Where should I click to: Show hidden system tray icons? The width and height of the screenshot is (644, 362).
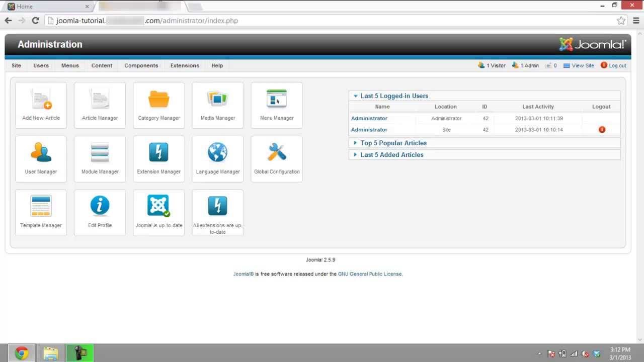coord(540,354)
